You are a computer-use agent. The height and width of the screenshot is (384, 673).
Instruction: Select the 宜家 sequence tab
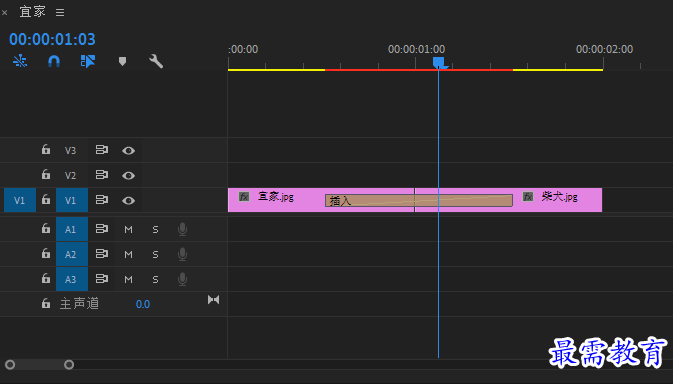[33, 12]
